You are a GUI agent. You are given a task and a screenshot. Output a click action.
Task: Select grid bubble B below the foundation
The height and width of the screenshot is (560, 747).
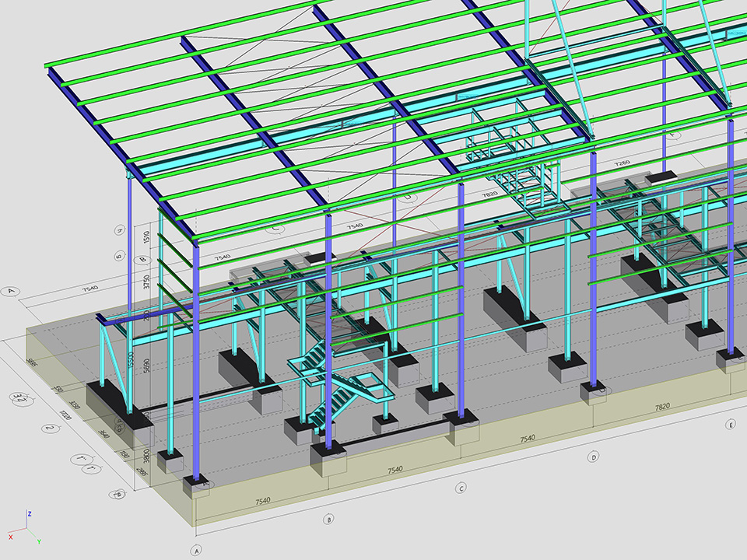[x=328, y=519]
